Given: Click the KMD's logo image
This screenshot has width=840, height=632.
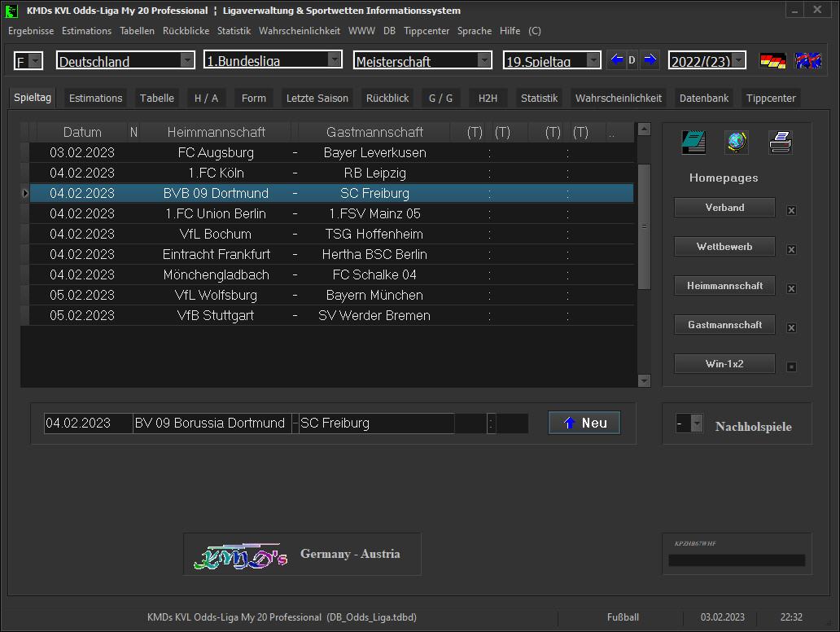Looking at the screenshot, I should [x=241, y=555].
